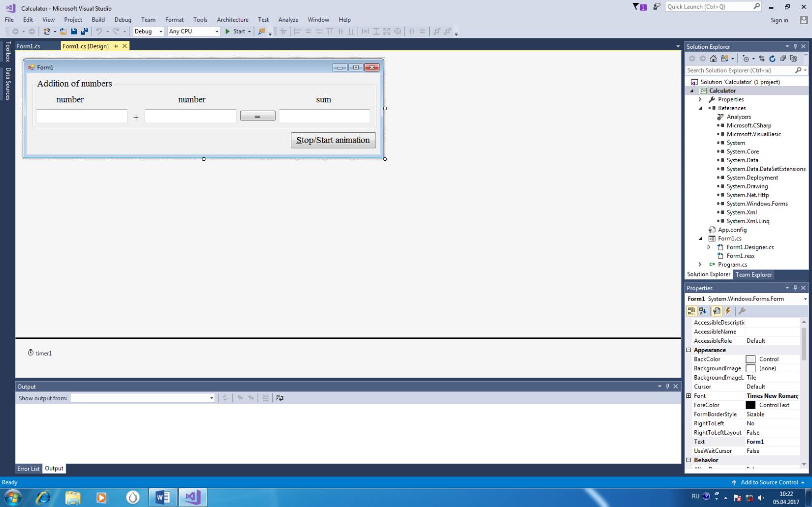Image resolution: width=812 pixels, height=507 pixels.
Task: Click the equals button on the form
Action: coord(257,116)
